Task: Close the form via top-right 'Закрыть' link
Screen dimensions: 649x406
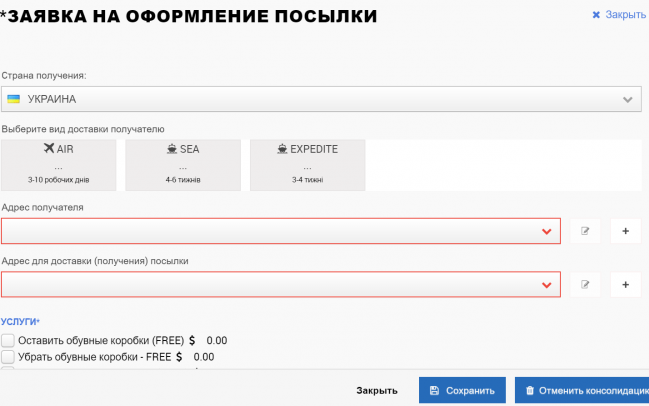Action: pyautogui.click(x=619, y=15)
